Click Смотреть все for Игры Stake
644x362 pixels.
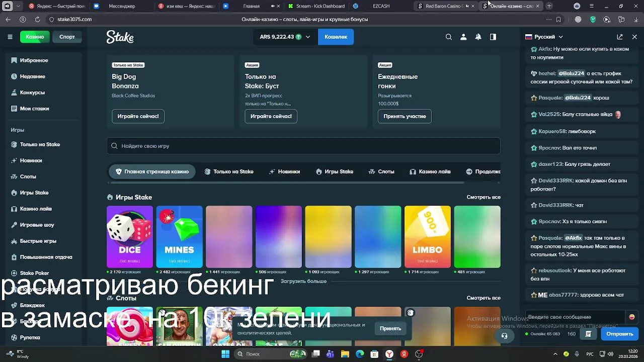point(484,197)
